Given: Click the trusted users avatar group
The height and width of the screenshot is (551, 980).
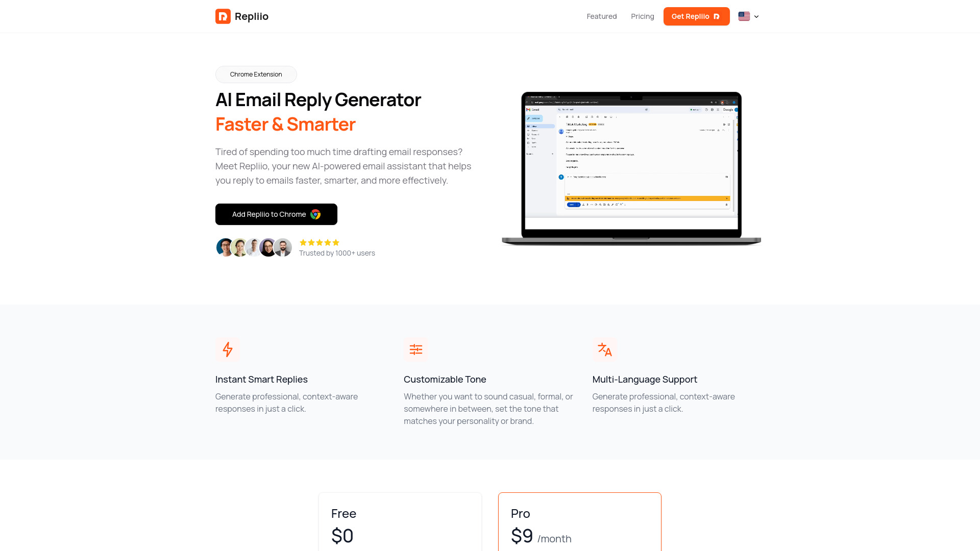Looking at the screenshot, I should click(x=254, y=247).
